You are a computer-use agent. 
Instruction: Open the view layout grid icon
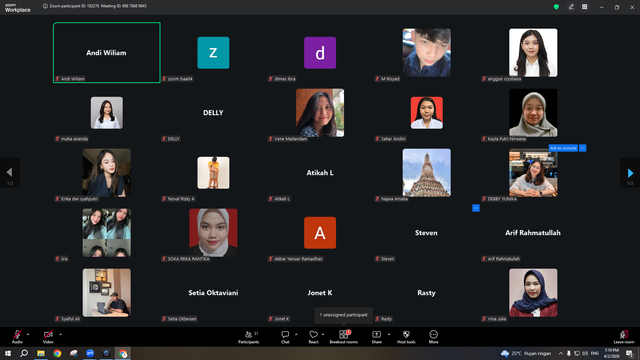click(x=584, y=7)
